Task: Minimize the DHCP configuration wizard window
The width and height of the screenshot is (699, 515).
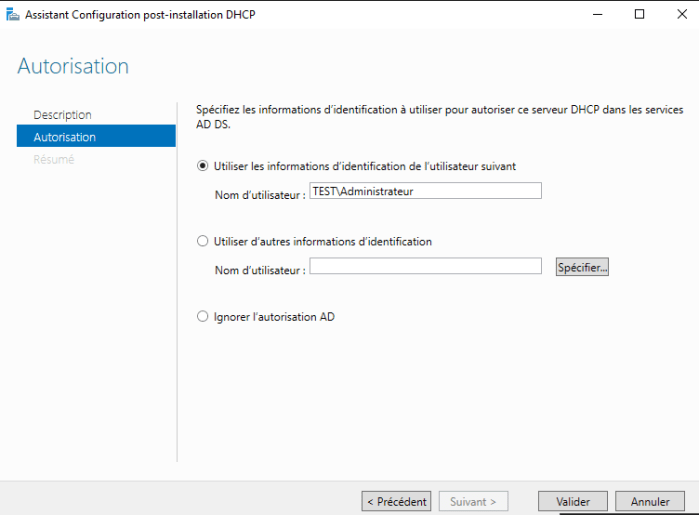Action: 599,15
